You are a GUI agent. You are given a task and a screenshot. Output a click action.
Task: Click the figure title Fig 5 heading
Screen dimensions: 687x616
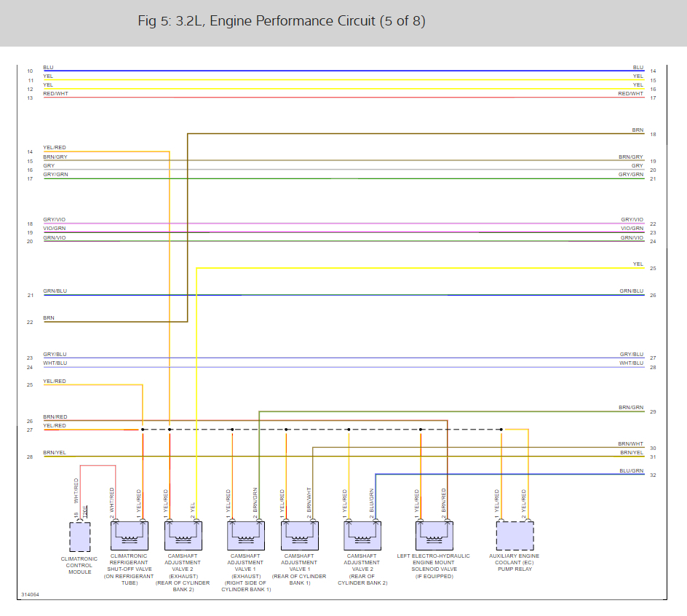[282, 21]
